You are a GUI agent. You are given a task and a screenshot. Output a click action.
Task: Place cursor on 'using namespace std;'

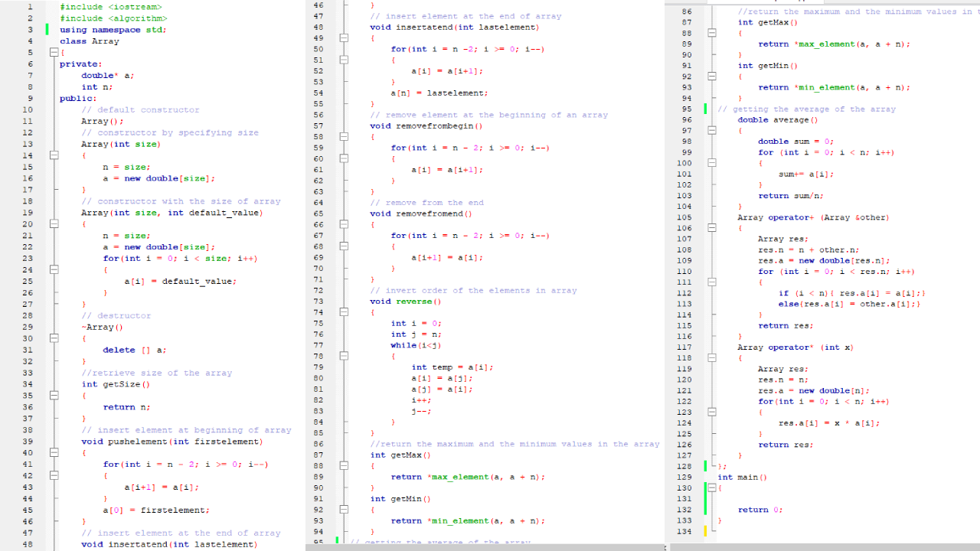(x=113, y=30)
